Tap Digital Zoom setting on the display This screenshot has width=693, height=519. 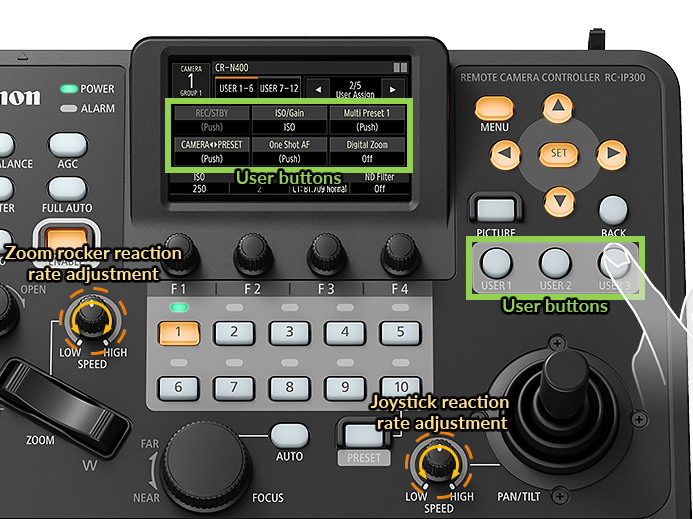pyautogui.click(x=367, y=151)
